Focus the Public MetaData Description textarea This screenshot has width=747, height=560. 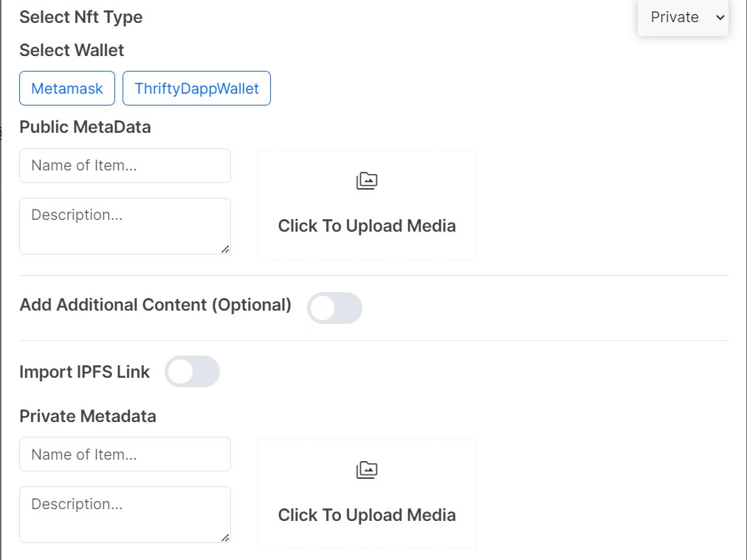point(125,227)
